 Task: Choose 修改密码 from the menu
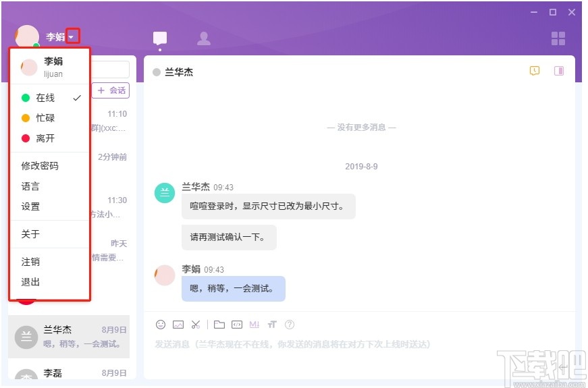[x=49, y=166]
